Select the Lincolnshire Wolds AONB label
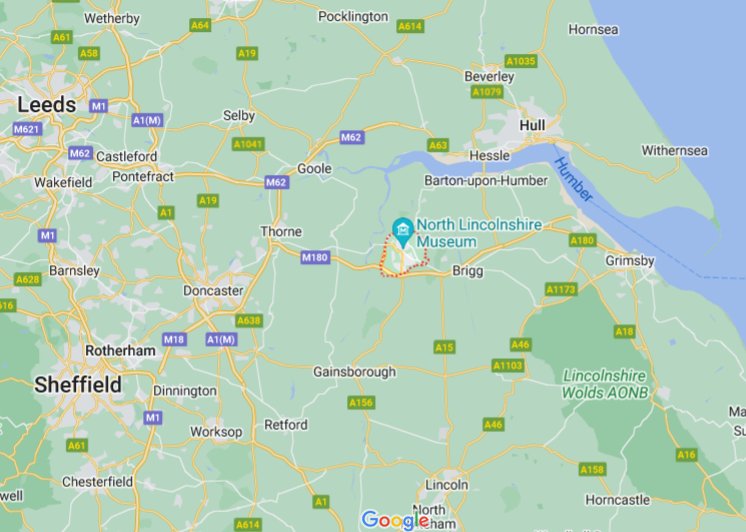 point(605,384)
